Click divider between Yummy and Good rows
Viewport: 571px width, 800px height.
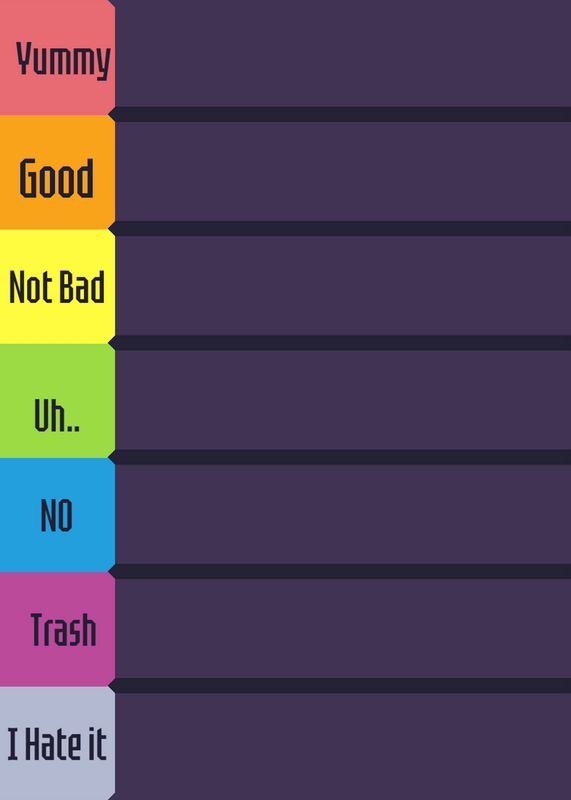[x=340, y=114]
